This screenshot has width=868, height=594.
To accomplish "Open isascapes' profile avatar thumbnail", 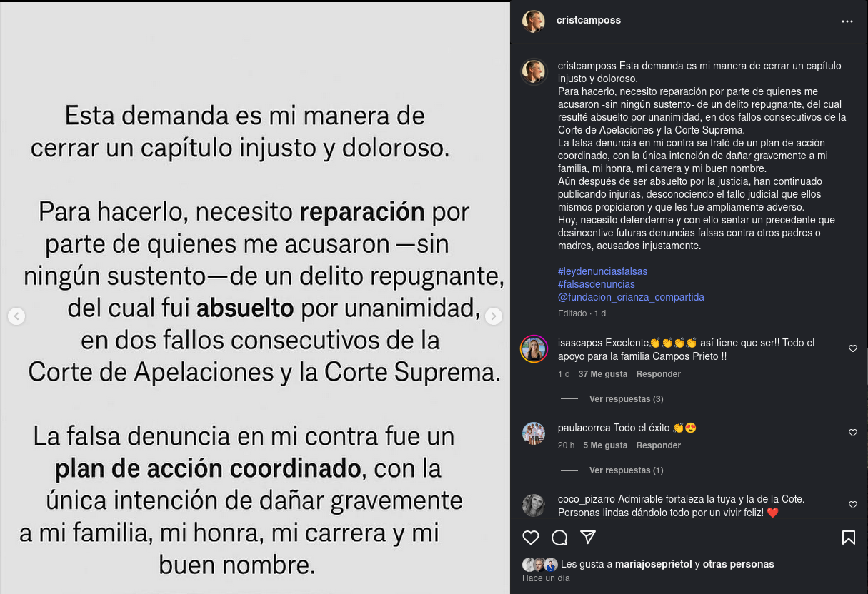I will point(534,348).
